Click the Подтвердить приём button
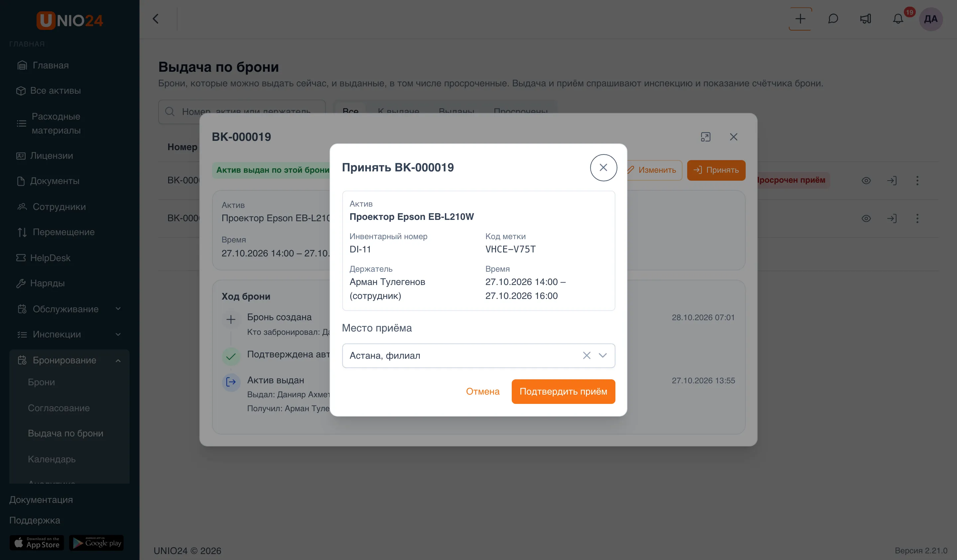 pyautogui.click(x=563, y=391)
